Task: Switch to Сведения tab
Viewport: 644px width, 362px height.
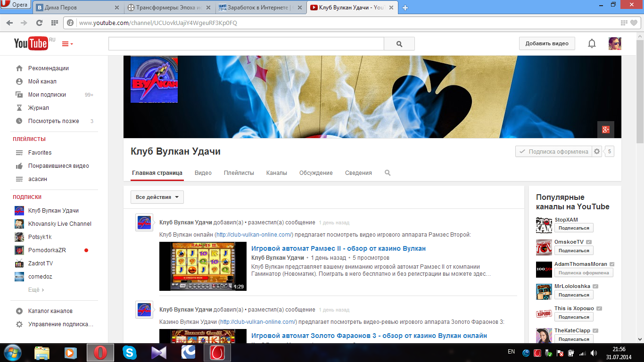Action: (358, 173)
